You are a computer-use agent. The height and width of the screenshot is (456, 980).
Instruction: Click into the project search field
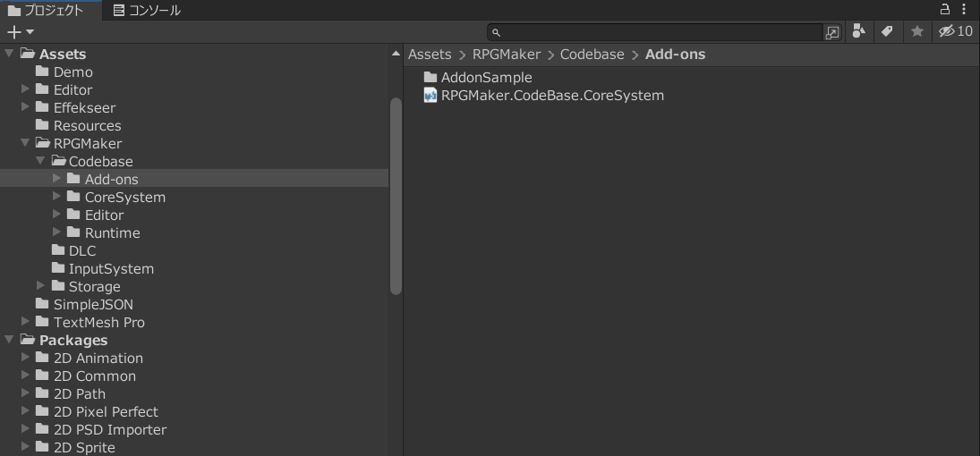[658, 32]
